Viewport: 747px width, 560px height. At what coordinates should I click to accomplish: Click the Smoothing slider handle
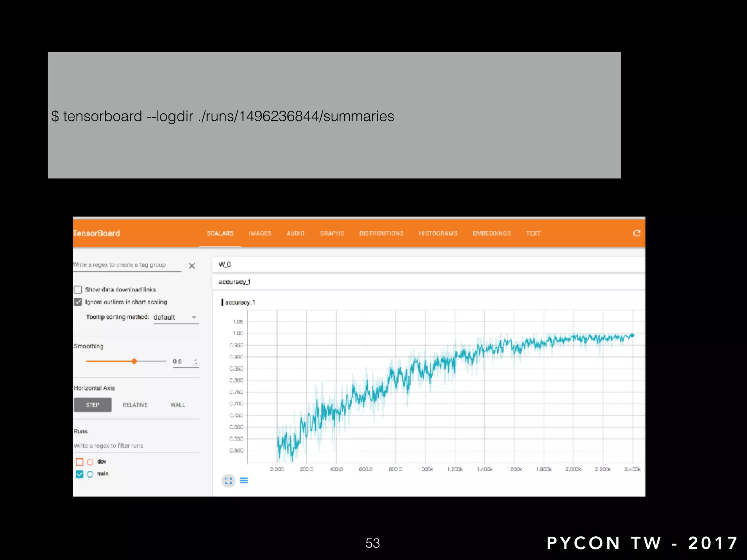[134, 361]
